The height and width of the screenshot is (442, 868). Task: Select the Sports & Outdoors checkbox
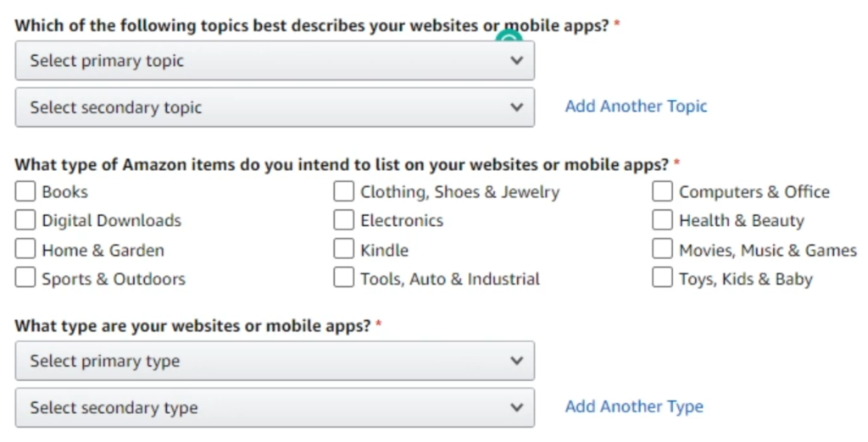[x=25, y=278]
